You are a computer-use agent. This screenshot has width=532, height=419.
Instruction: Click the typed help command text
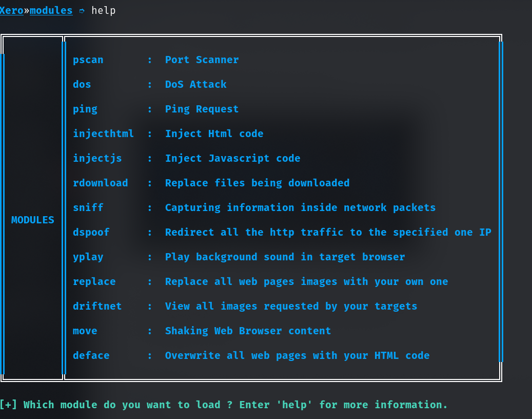[104, 10]
